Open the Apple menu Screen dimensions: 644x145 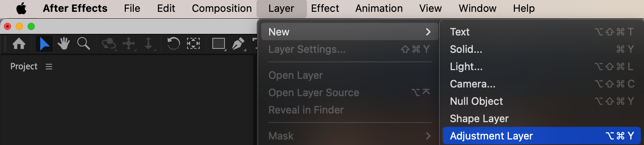point(21,9)
